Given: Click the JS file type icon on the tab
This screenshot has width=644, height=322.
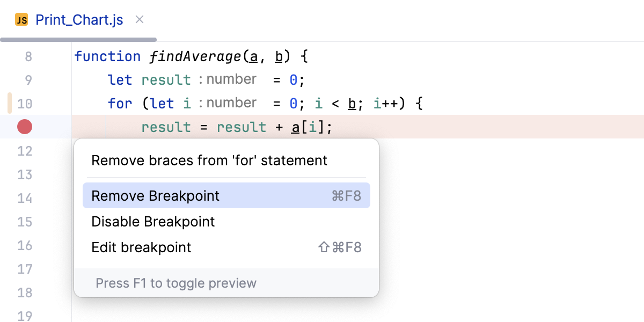Looking at the screenshot, I should pos(21,20).
